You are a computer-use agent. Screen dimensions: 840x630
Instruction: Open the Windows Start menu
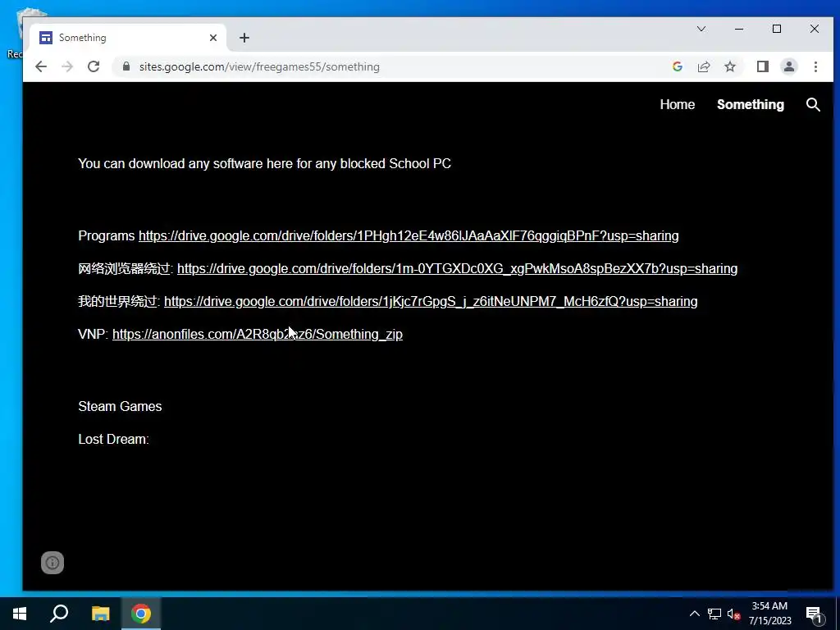[20, 614]
